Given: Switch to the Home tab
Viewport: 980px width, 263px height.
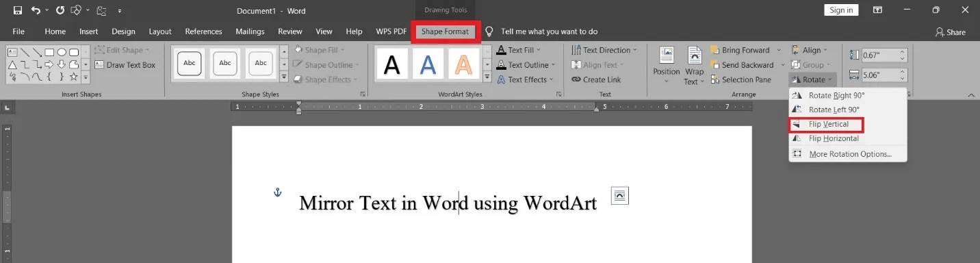Looking at the screenshot, I should (x=55, y=32).
